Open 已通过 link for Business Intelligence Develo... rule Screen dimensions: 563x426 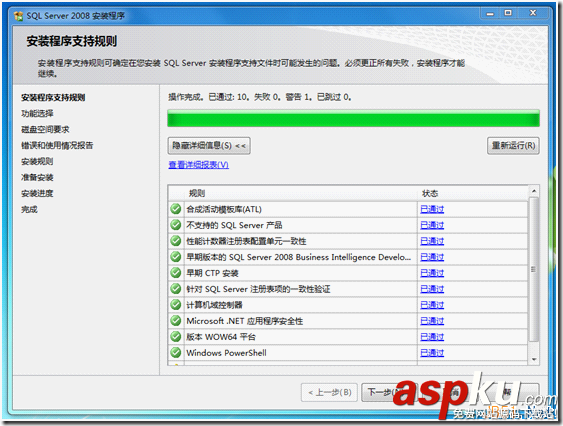(x=432, y=257)
